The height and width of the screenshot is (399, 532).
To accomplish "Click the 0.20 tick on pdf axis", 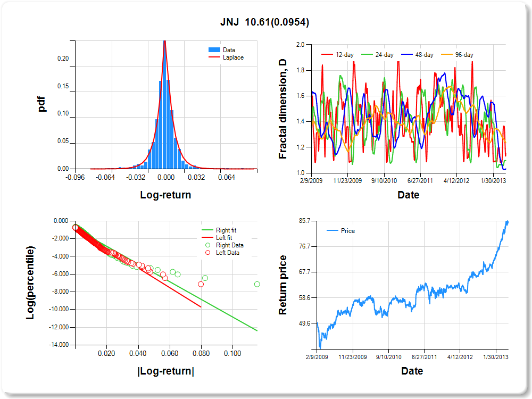I will pyautogui.click(x=63, y=59).
